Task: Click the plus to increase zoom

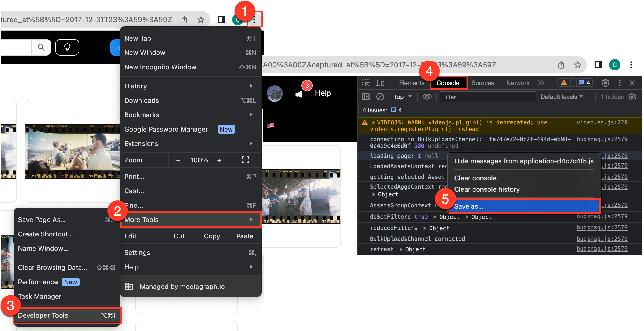Action: (x=219, y=160)
